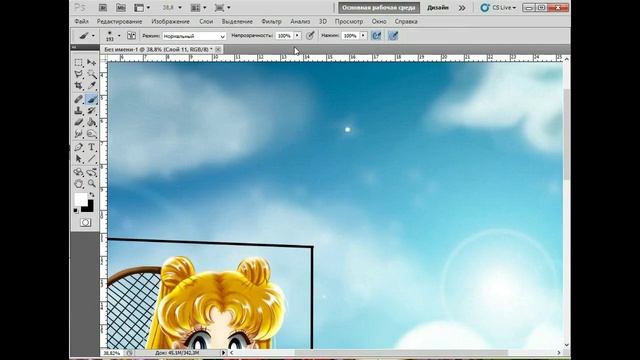Open the Окно menu
The width and height of the screenshot is (640, 360).
click(379, 21)
